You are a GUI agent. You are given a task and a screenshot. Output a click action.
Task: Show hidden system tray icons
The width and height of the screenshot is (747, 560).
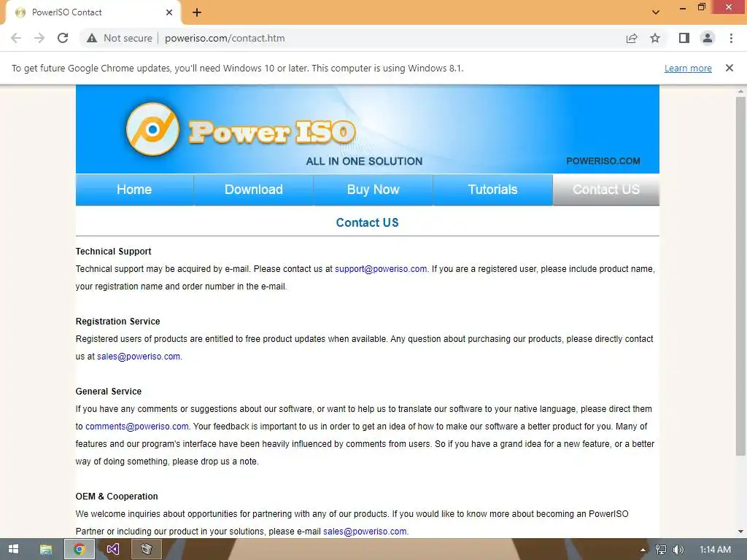(643, 550)
